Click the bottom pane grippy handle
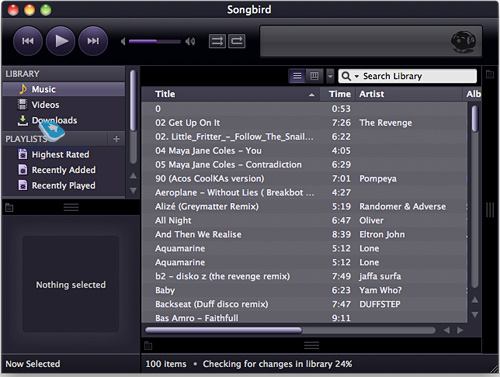 point(312,345)
